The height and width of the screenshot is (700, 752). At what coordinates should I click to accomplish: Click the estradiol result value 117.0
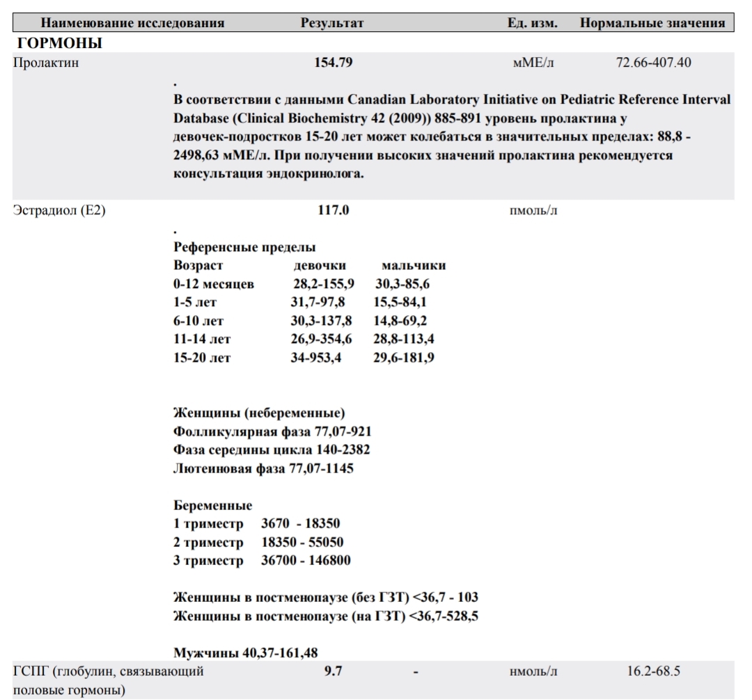click(x=334, y=211)
